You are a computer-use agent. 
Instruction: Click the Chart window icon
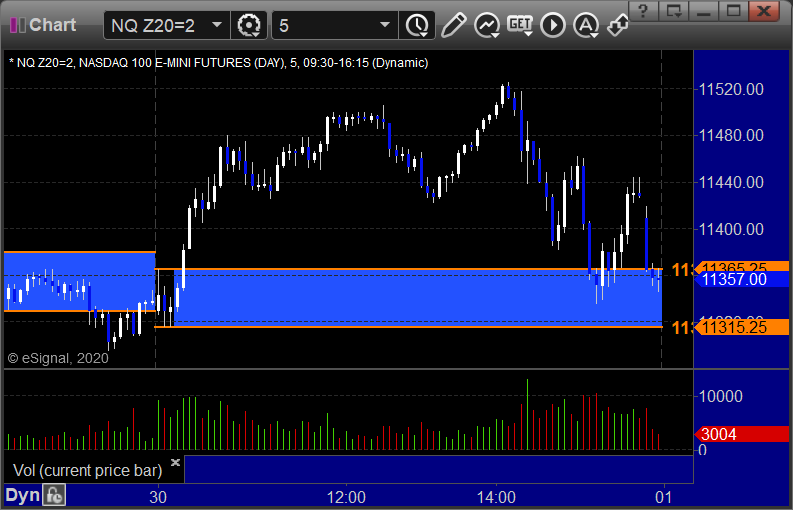click(x=18, y=25)
